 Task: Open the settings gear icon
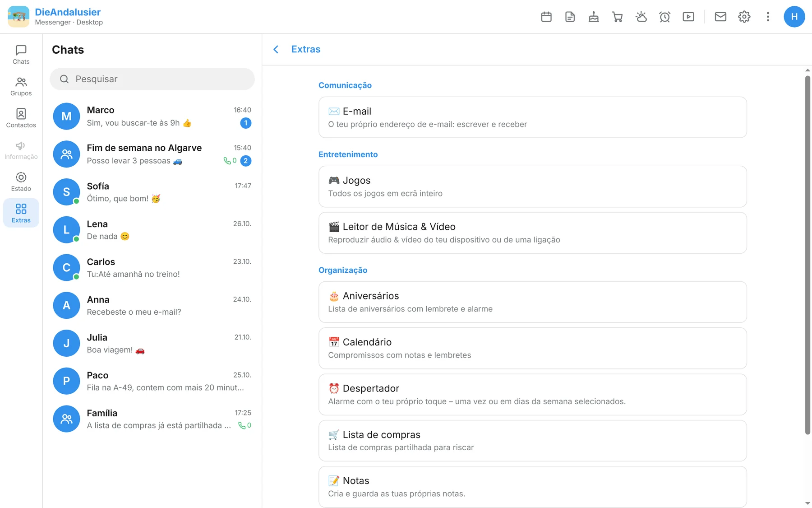point(744,17)
